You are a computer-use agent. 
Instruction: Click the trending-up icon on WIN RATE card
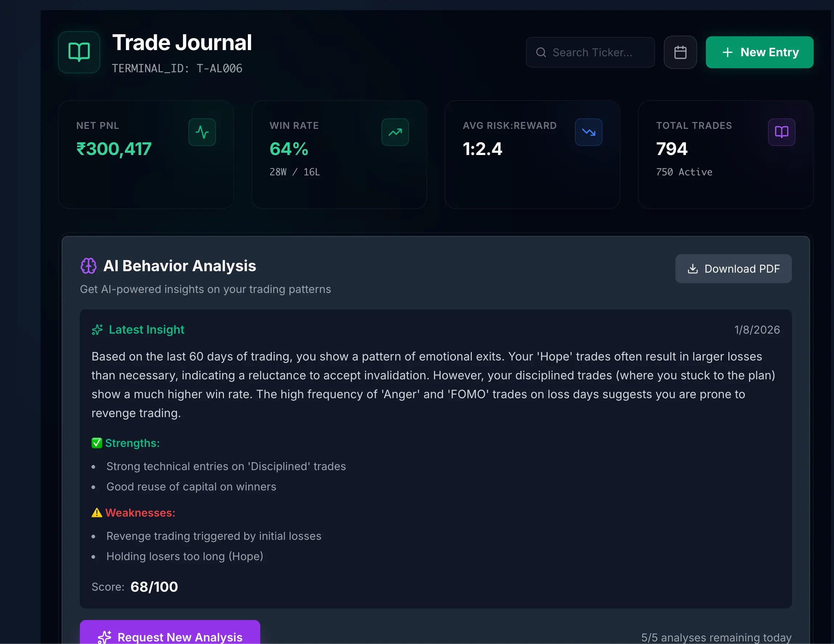pos(395,132)
